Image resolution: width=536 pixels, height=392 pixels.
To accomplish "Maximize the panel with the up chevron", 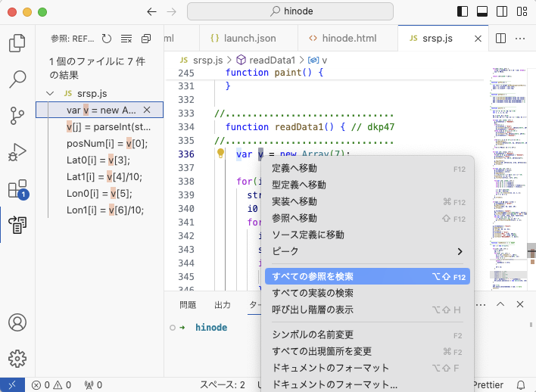I will [500, 304].
